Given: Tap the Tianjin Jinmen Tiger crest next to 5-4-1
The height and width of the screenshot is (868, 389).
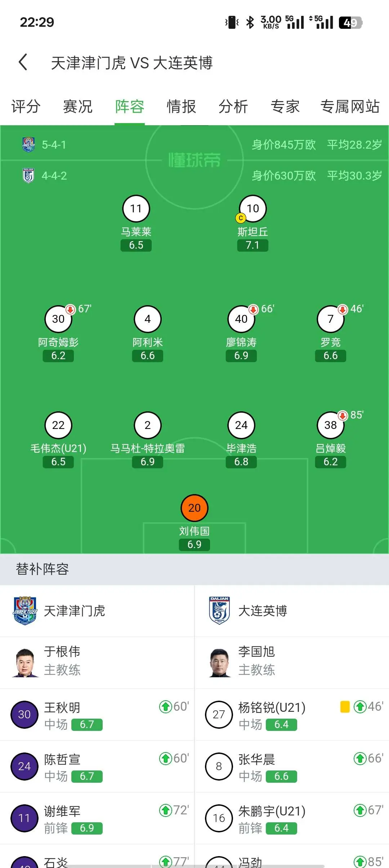Looking at the screenshot, I should point(28,145).
